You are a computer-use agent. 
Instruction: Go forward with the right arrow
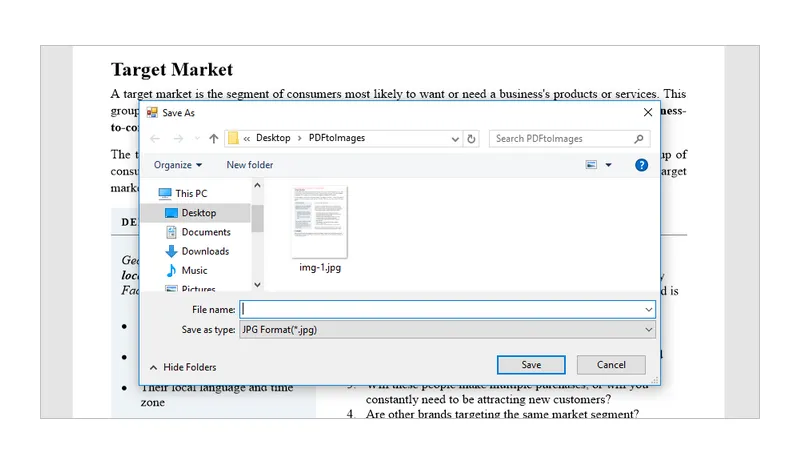pyautogui.click(x=178, y=139)
